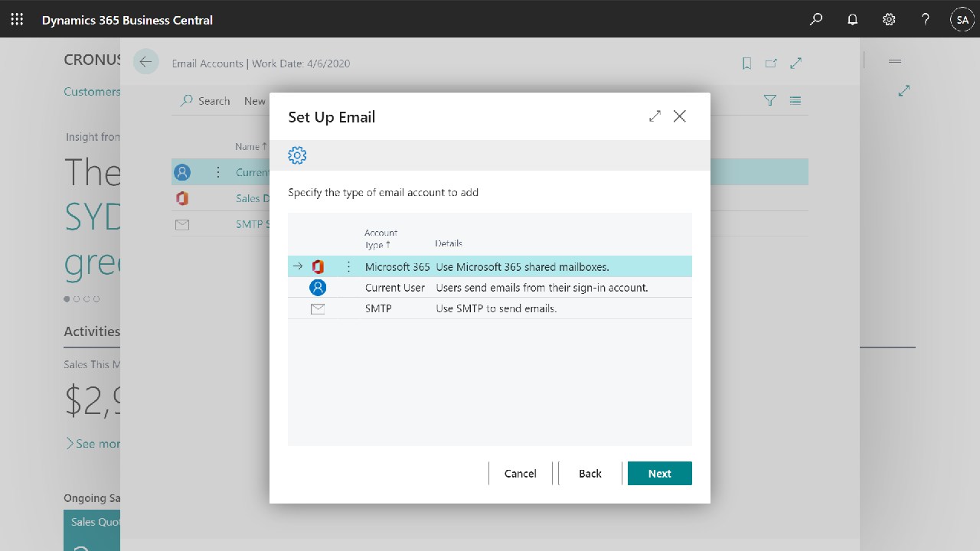Bookmark the Email Accounts page
Image resolution: width=980 pixels, height=551 pixels.
[x=747, y=64]
